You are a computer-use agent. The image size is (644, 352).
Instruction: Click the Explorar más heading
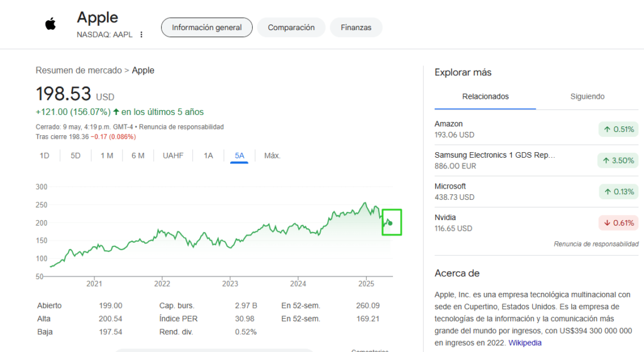click(x=463, y=73)
